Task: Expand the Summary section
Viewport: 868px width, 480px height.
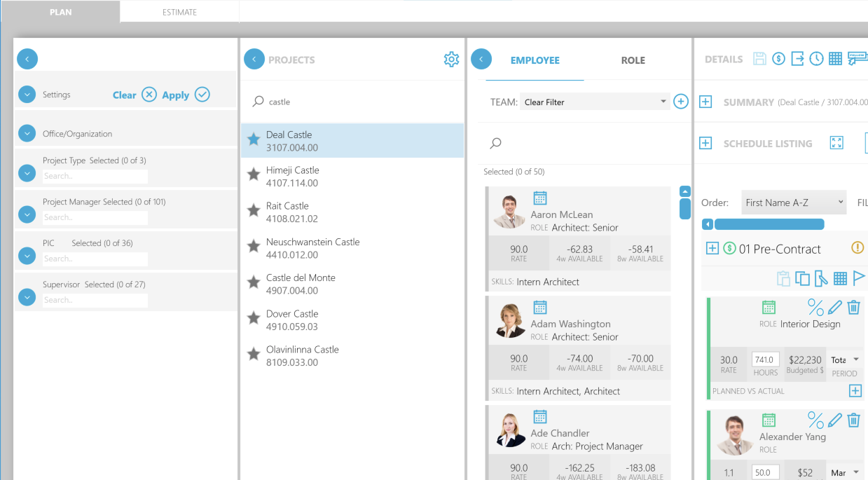Action: tap(705, 102)
